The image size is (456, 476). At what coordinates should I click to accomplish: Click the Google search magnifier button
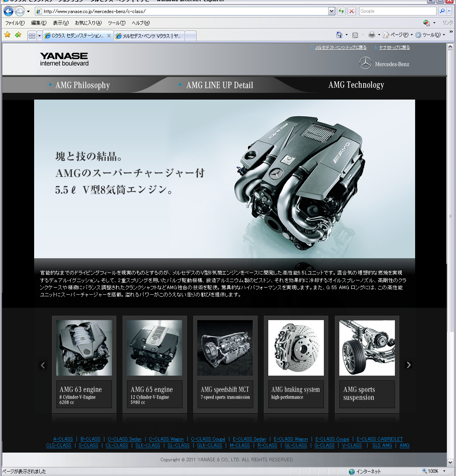click(x=442, y=11)
